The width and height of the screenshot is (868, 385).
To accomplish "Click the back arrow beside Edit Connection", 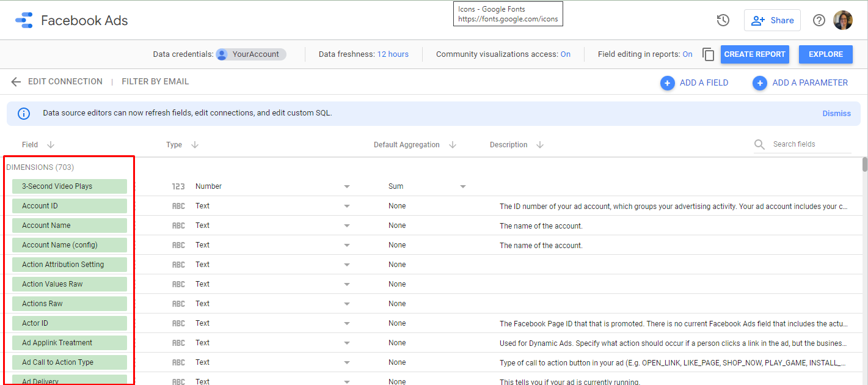I will point(16,82).
